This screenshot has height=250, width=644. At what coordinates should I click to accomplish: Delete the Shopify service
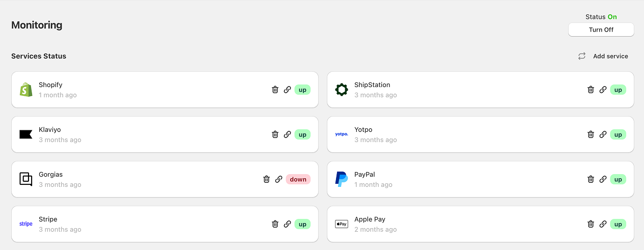click(275, 90)
